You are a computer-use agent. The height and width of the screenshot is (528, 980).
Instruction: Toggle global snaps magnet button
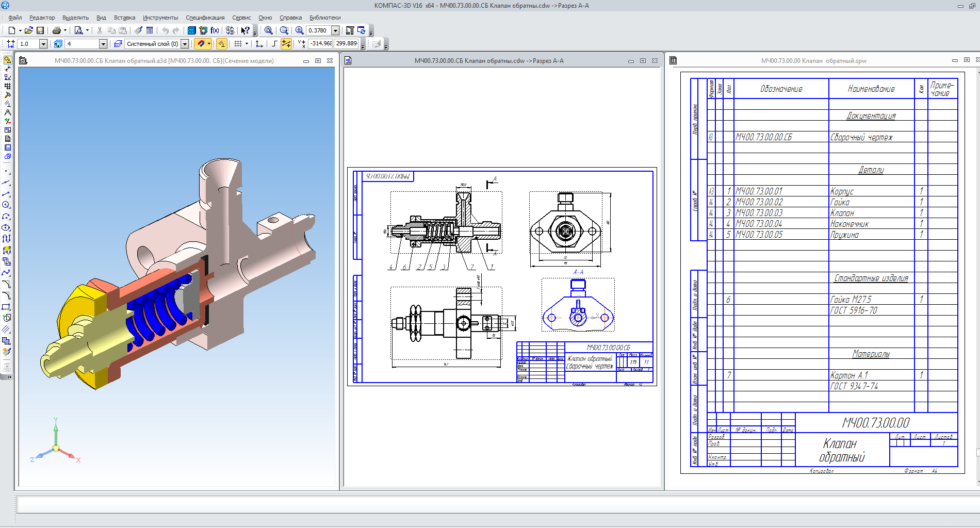pyautogui.click(x=200, y=44)
